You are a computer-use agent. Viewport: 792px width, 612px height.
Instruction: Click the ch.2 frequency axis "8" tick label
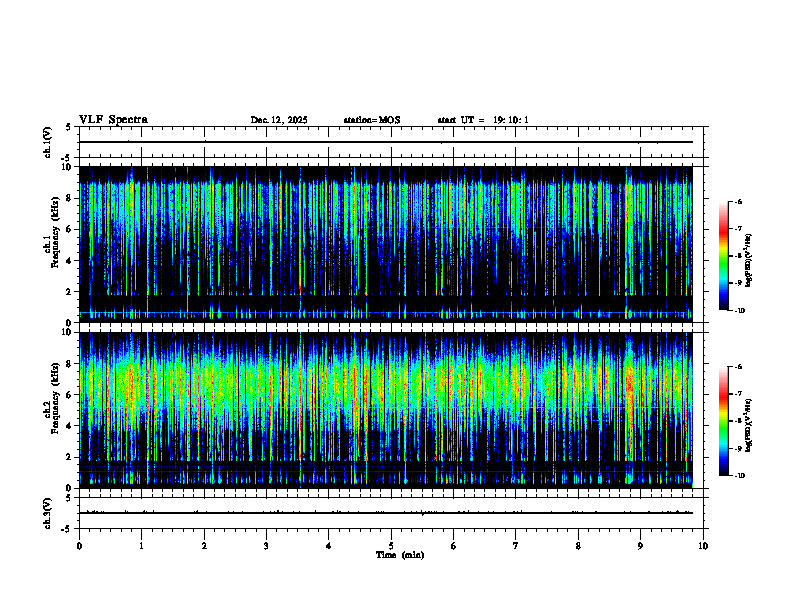[x=69, y=364]
